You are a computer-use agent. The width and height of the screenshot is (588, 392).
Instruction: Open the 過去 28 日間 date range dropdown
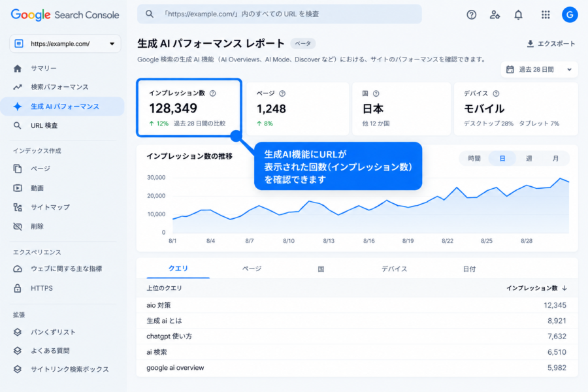(x=539, y=69)
